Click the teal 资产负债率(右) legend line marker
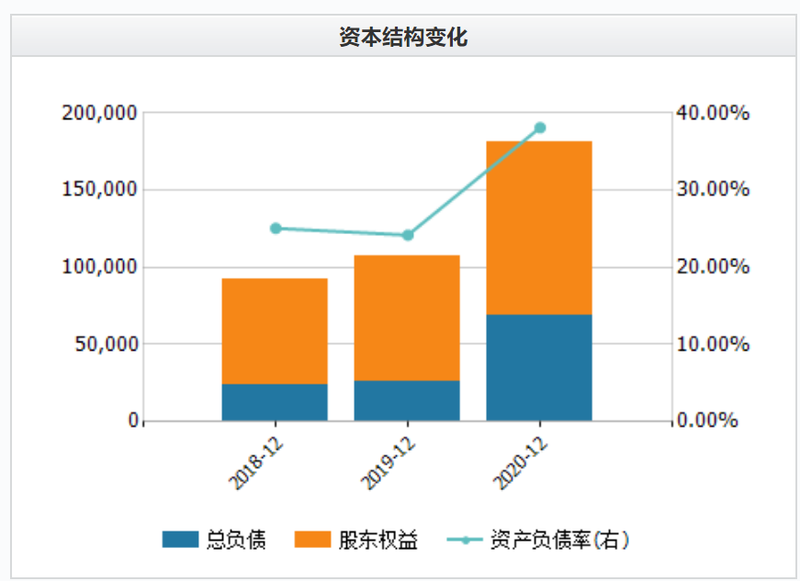The image size is (800, 581). click(x=464, y=540)
